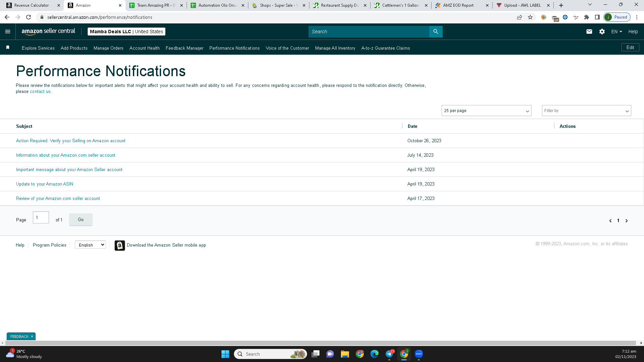Switch to the Upload - AWL LABEL tab

pos(522,5)
